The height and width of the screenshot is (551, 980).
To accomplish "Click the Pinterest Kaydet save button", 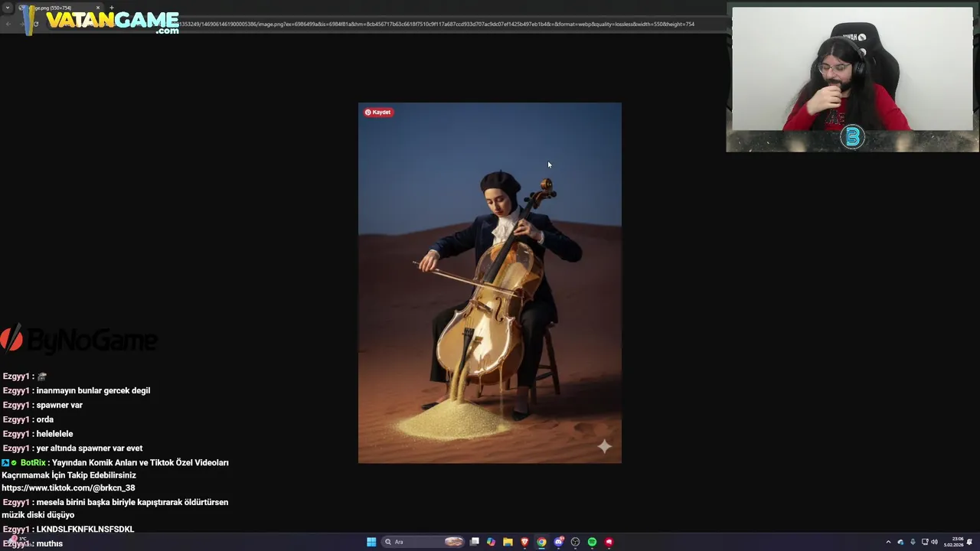I will 377,112.
